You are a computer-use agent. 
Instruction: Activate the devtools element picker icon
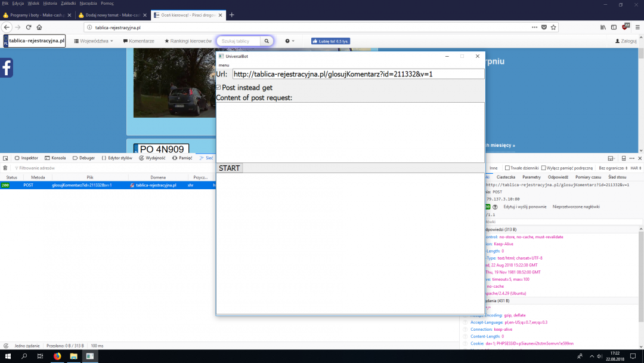point(5,158)
